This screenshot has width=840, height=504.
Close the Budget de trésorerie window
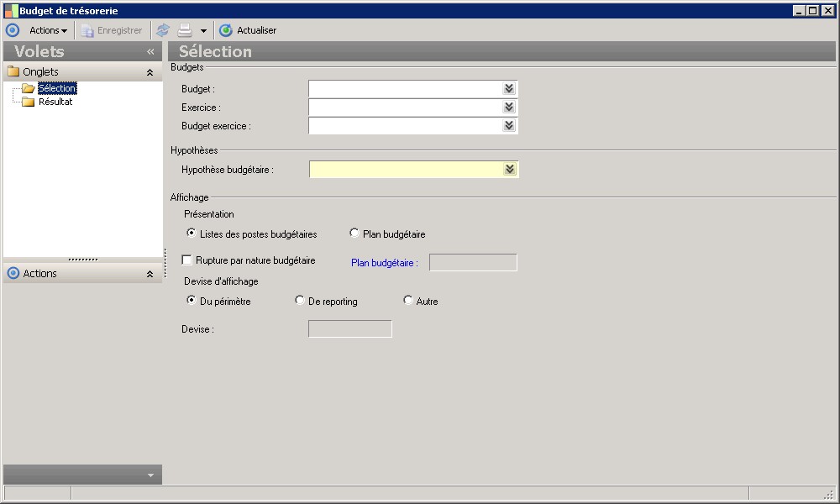[x=828, y=10]
